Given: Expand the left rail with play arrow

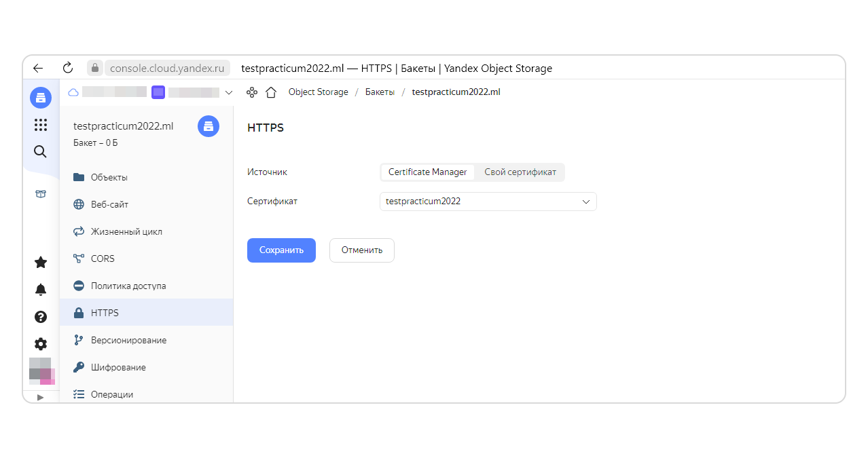Looking at the screenshot, I should pyautogui.click(x=40, y=398).
